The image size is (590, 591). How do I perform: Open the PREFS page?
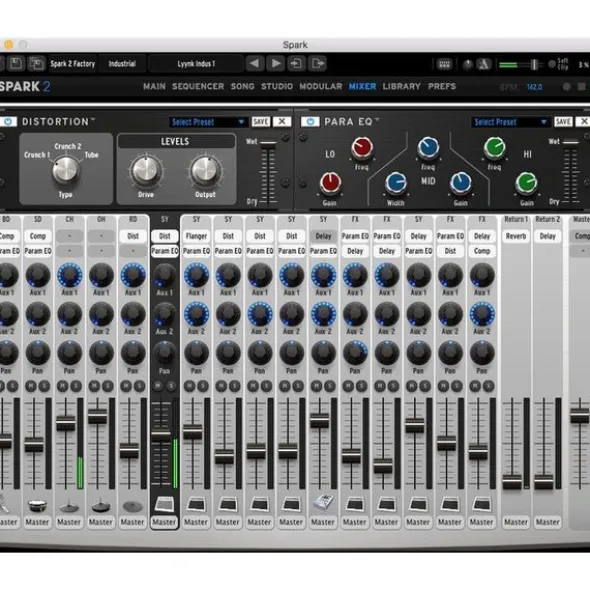pyautogui.click(x=442, y=86)
